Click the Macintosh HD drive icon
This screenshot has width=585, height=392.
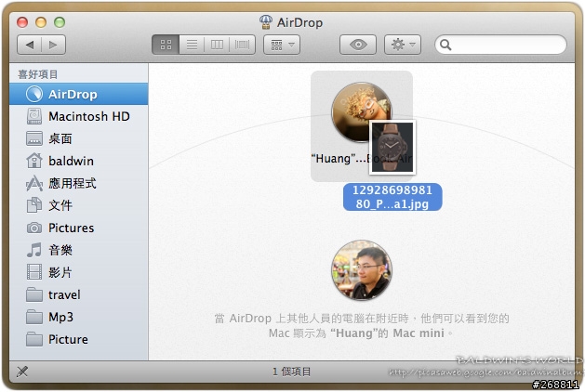tap(34, 116)
